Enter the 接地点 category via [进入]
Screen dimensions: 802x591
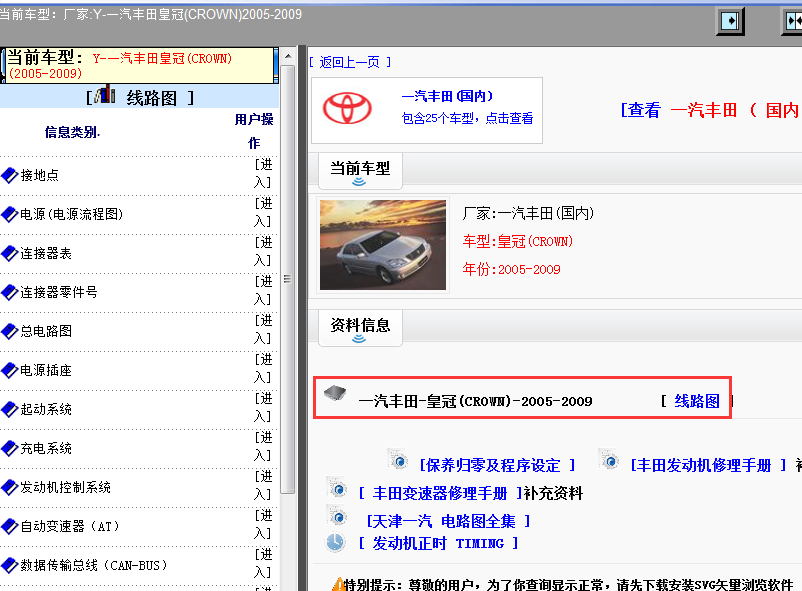tap(263, 173)
